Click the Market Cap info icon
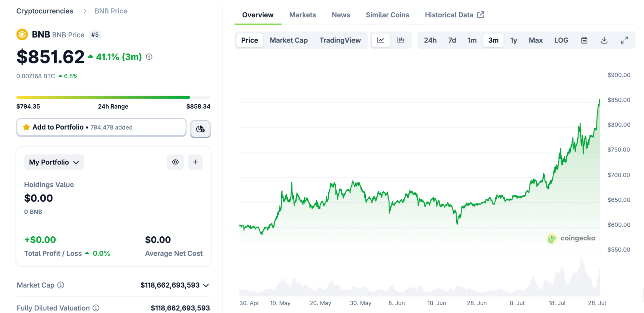Image resolution: width=644 pixels, height=313 pixels. 61,285
